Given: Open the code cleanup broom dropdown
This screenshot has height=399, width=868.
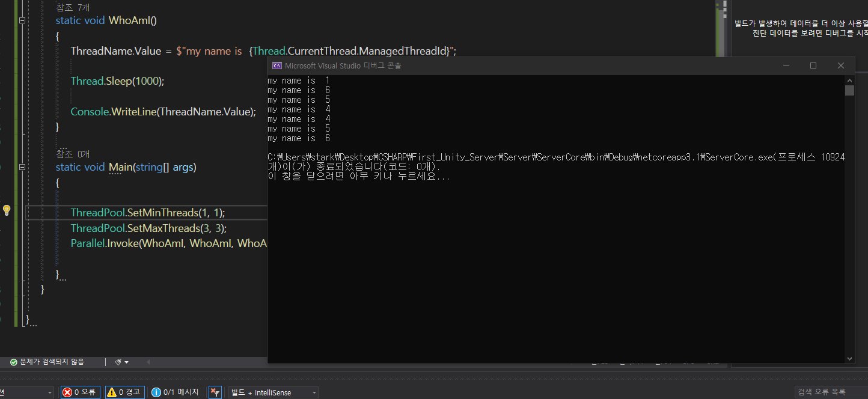Looking at the screenshot, I should pos(122,362).
